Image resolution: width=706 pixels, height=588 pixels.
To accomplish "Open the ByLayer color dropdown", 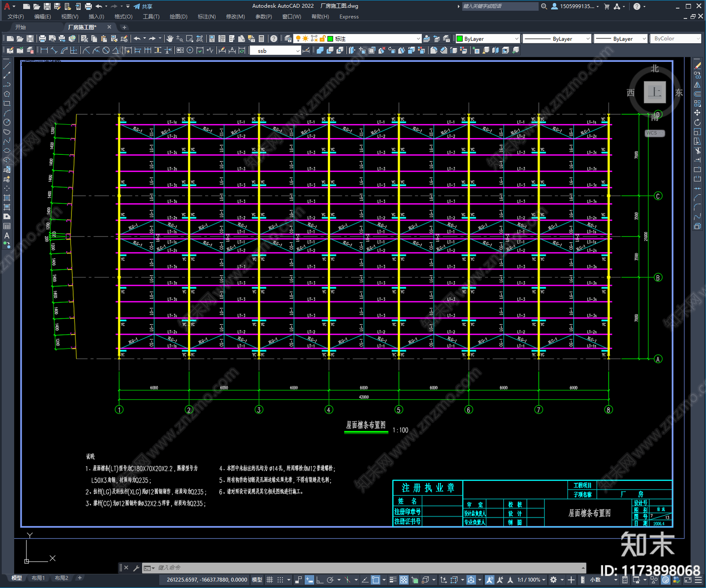I will coord(488,39).
